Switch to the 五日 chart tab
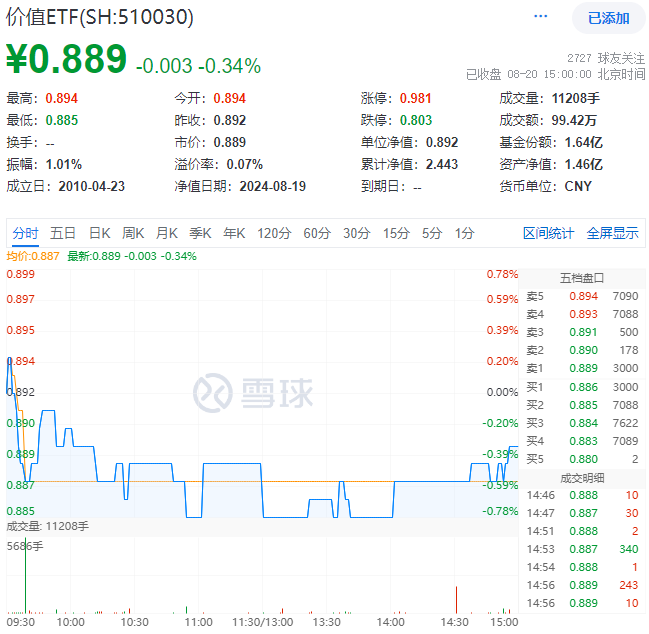This screenshot has width=649, height=634. point(62,233)
